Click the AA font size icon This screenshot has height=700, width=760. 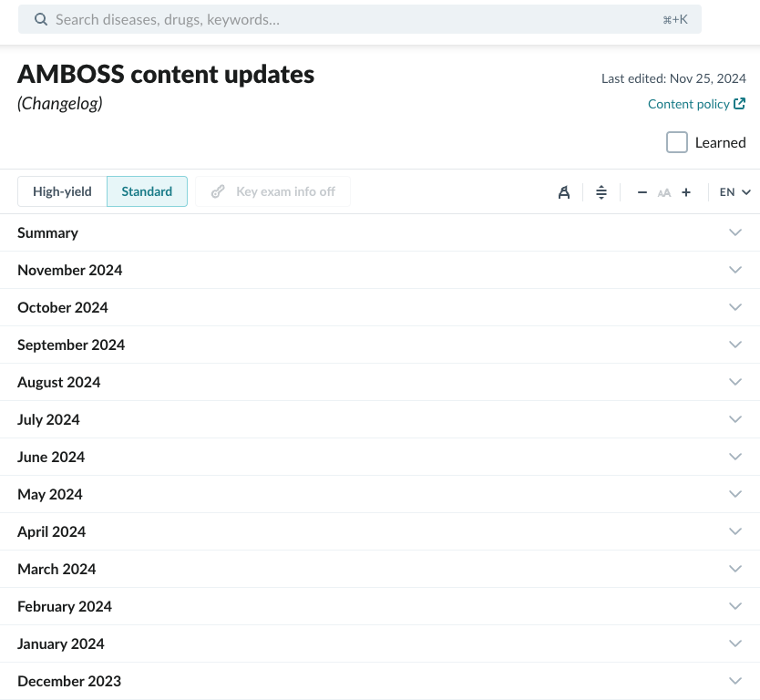click(664, 193)
